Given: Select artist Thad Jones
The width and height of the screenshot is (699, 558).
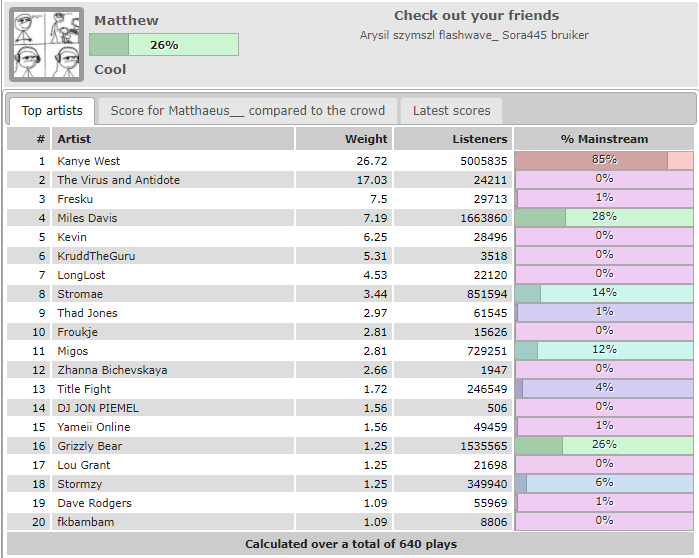Looking at the screenshot, I should 87,313.
